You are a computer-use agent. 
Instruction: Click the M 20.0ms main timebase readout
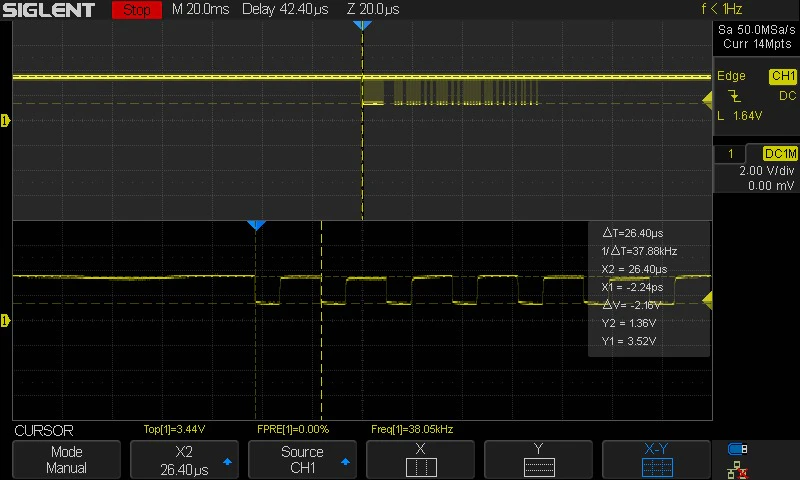point(201,9)
